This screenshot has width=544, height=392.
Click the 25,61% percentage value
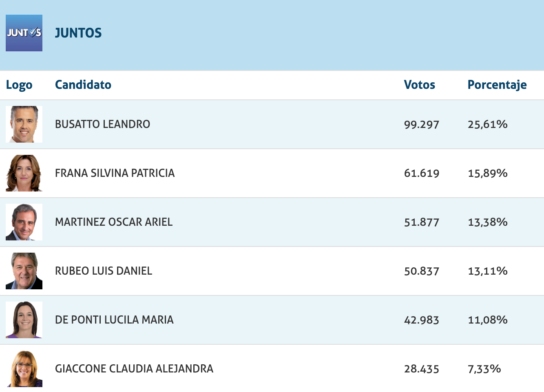(x=488, y=124)
